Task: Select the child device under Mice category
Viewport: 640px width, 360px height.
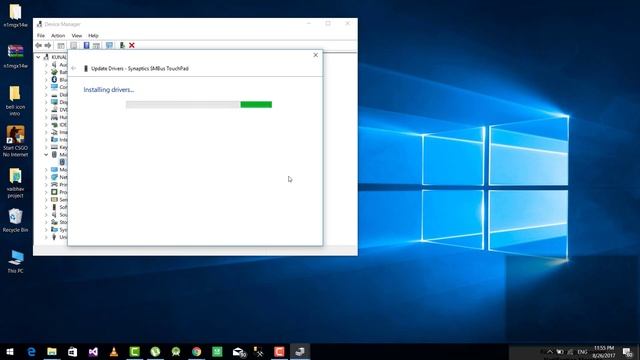Action: point(62,162)
